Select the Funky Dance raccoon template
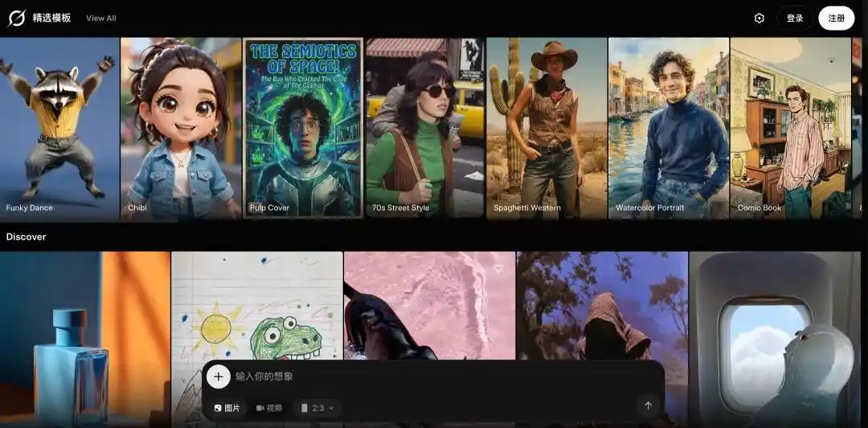The height and width of the screenshot is (428, 868). (59, 129)
